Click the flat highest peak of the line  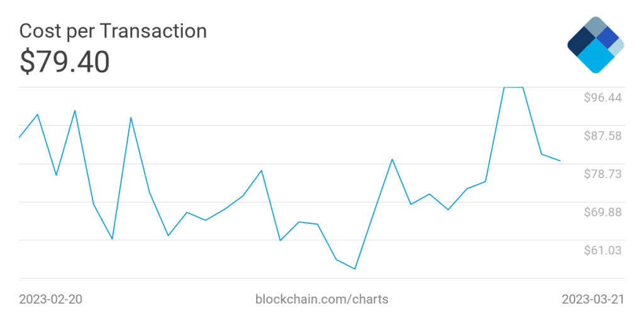(513, 87)
